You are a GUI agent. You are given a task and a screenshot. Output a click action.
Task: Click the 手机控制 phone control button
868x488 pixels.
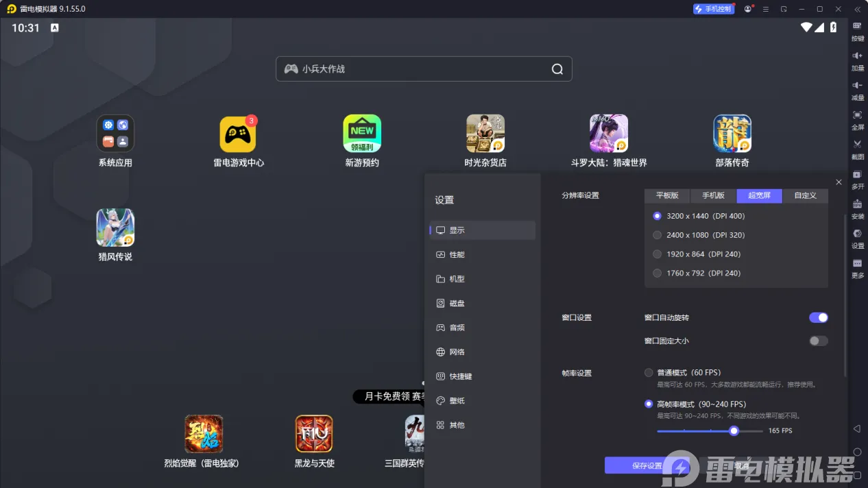(x=714, y=9)
